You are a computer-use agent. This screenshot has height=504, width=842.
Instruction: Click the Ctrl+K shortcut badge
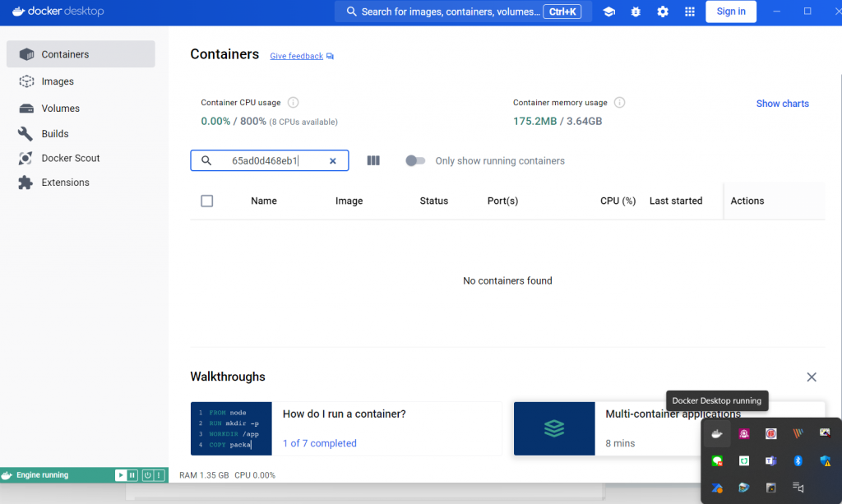[562, 12]
